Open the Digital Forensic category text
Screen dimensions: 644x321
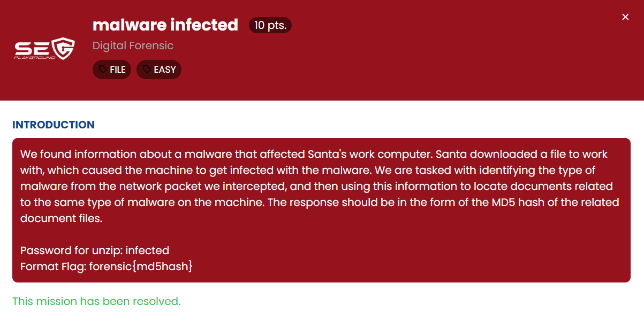133,45
